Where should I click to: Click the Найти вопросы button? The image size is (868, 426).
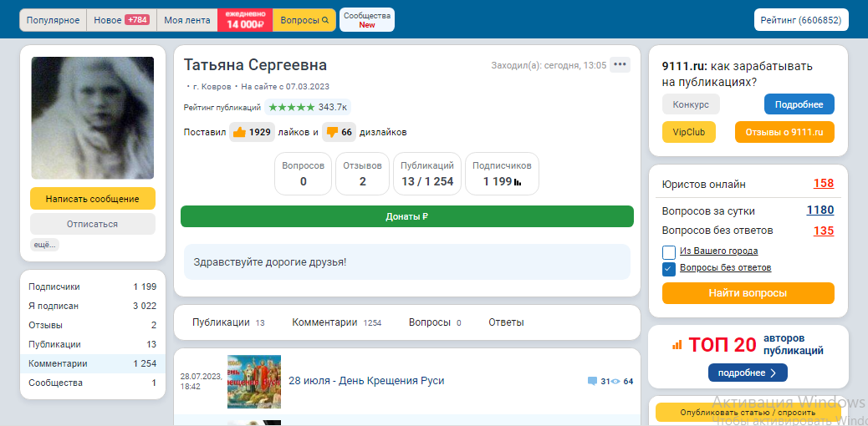coord(748,293)
